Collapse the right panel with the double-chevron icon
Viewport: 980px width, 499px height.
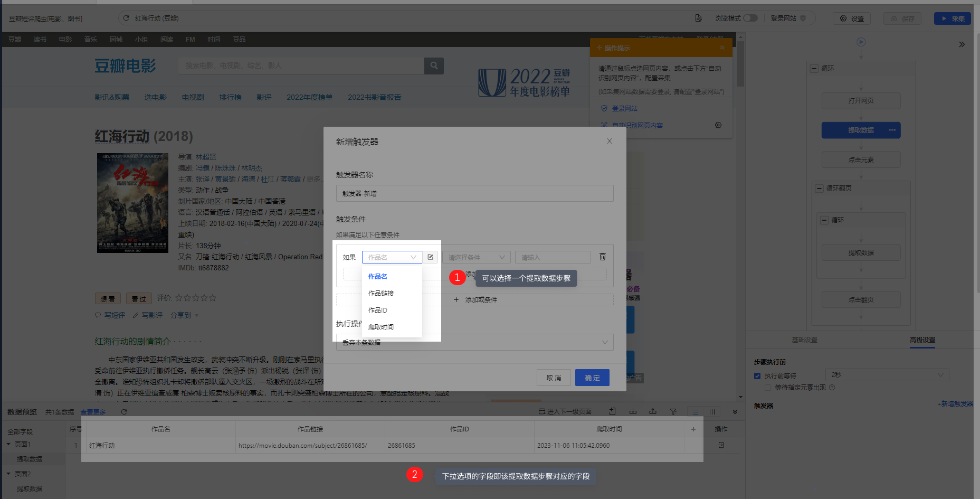click(x=962, y=44)
